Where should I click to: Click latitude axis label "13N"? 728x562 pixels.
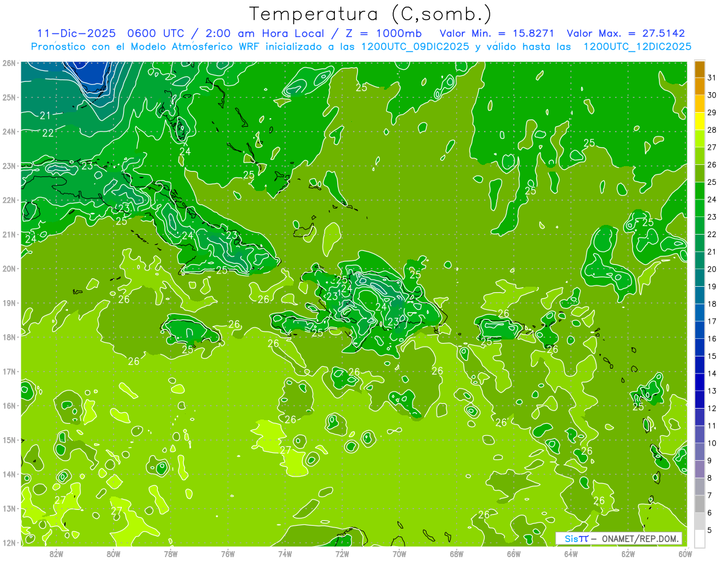click(9, 509)
